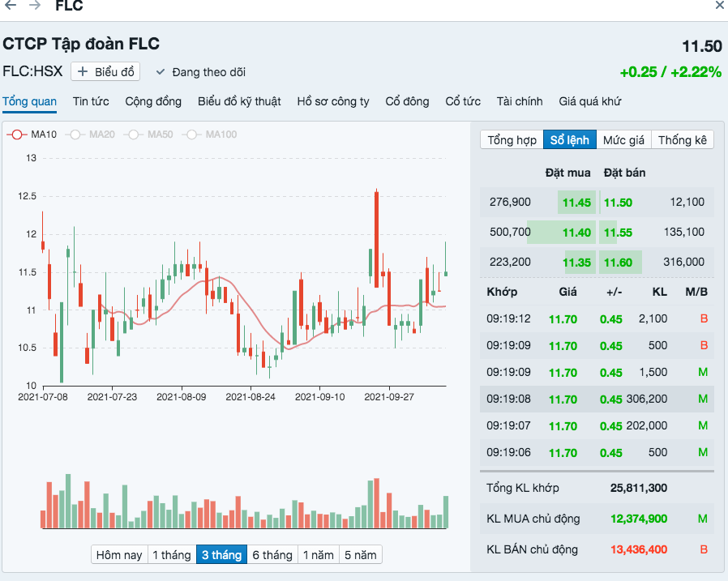Click bid volume 276,900
This screenshot has width=728, height=581.
pyautogui.click(x=510, y=202)
